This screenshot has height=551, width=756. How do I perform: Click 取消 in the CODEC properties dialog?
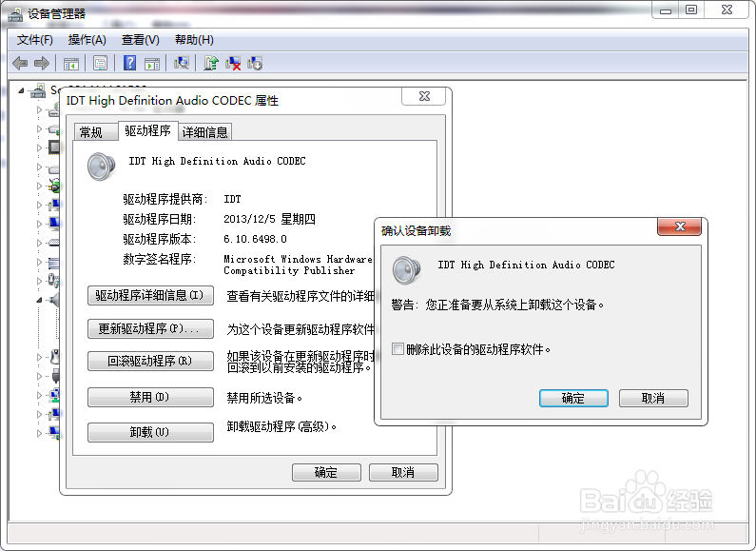click(x=403, y=472)
